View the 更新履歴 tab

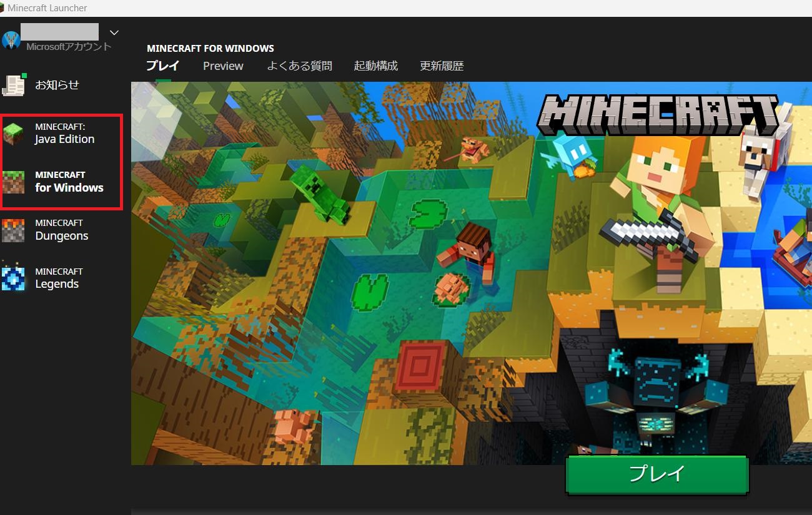(x=442, y=66)
